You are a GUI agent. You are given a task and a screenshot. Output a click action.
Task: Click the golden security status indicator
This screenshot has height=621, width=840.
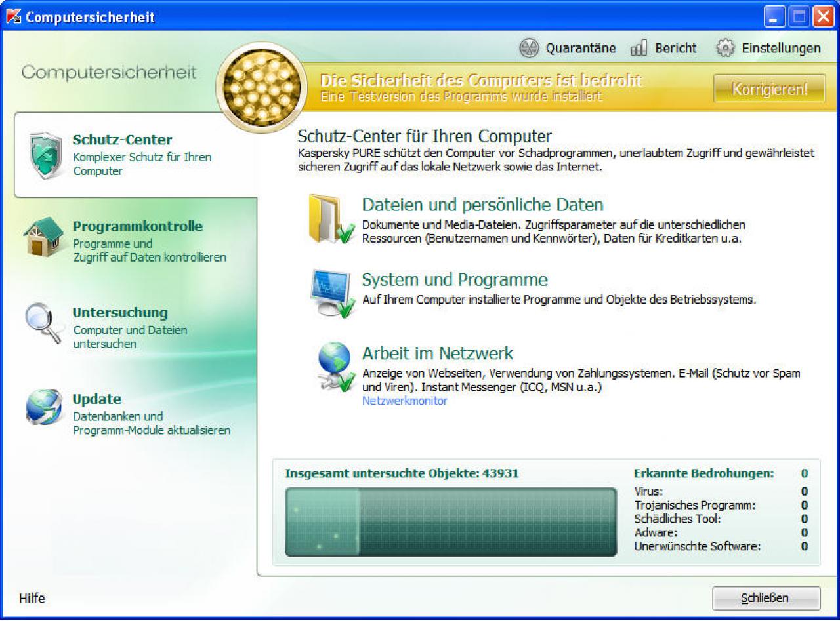261,88
